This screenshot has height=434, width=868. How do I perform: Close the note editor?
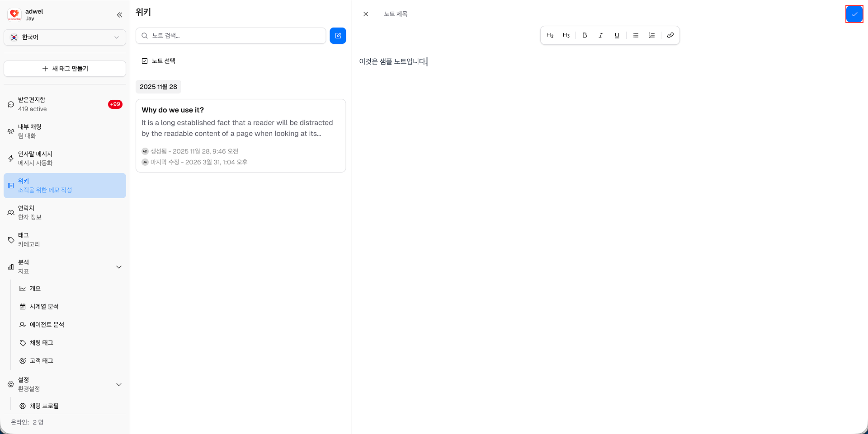(x=365, y=14)
